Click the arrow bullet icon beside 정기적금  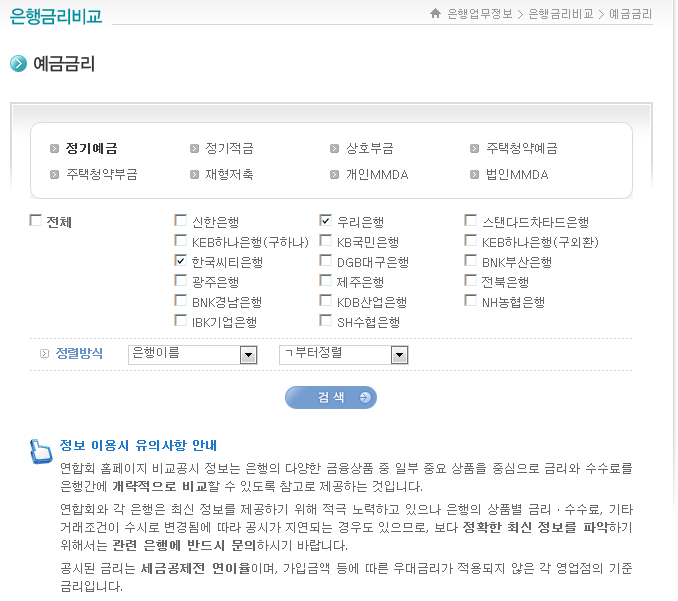coord(195,149)
